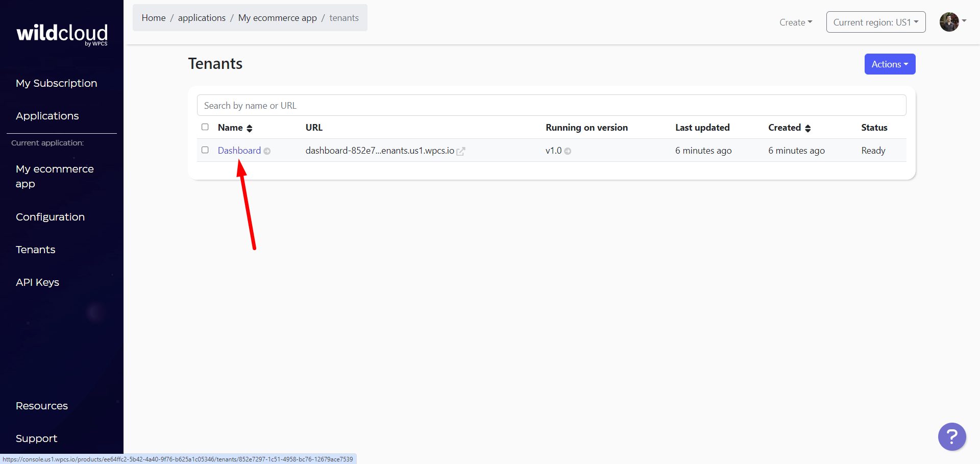Screen dimensions: 980x464
Task: Sort tenants by Name column arrows
Action: (x=250, y=128)
